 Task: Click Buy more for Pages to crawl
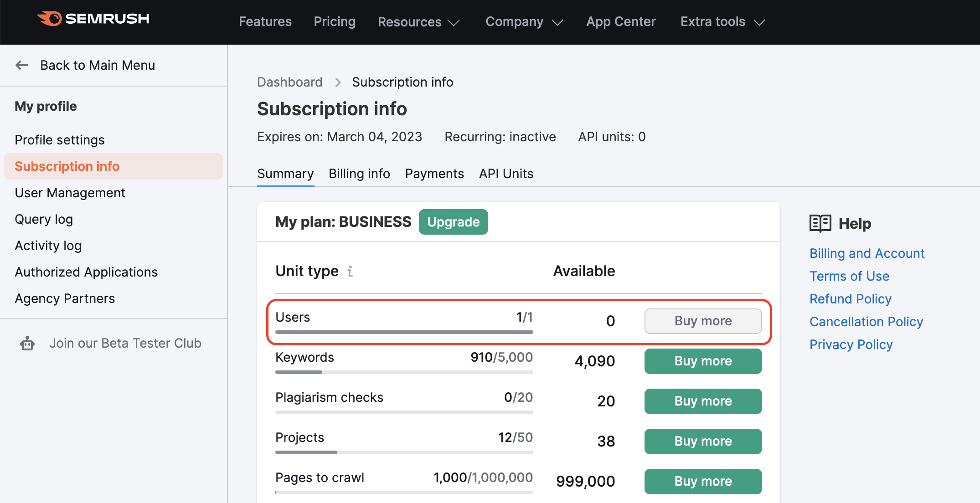703,482
